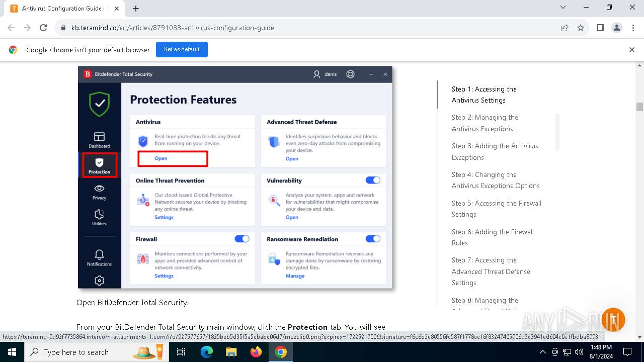Click the settings gear in Bitdefender sidebar

point(99,281)
